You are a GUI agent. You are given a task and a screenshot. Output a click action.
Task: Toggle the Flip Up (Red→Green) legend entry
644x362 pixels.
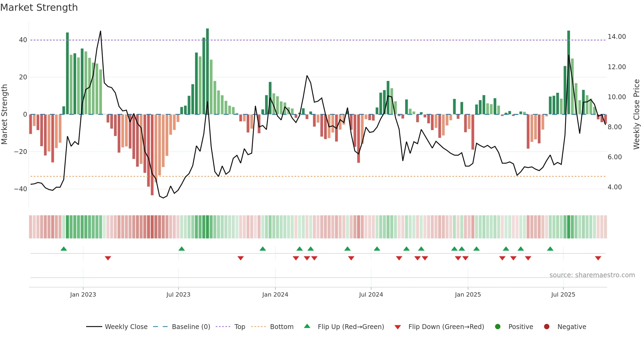344,327
